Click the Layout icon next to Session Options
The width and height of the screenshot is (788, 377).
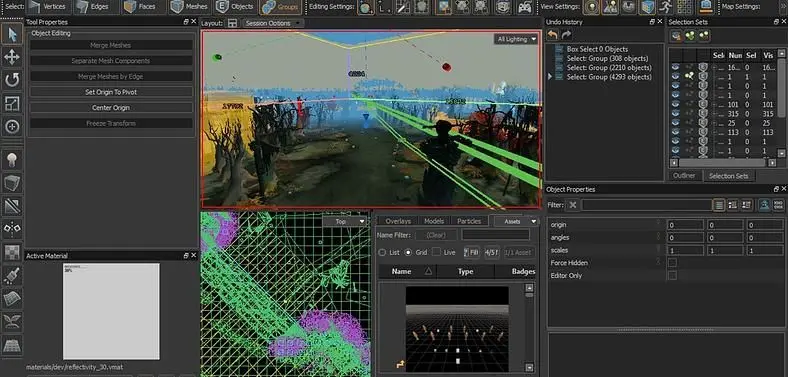[x=232, y=23]
